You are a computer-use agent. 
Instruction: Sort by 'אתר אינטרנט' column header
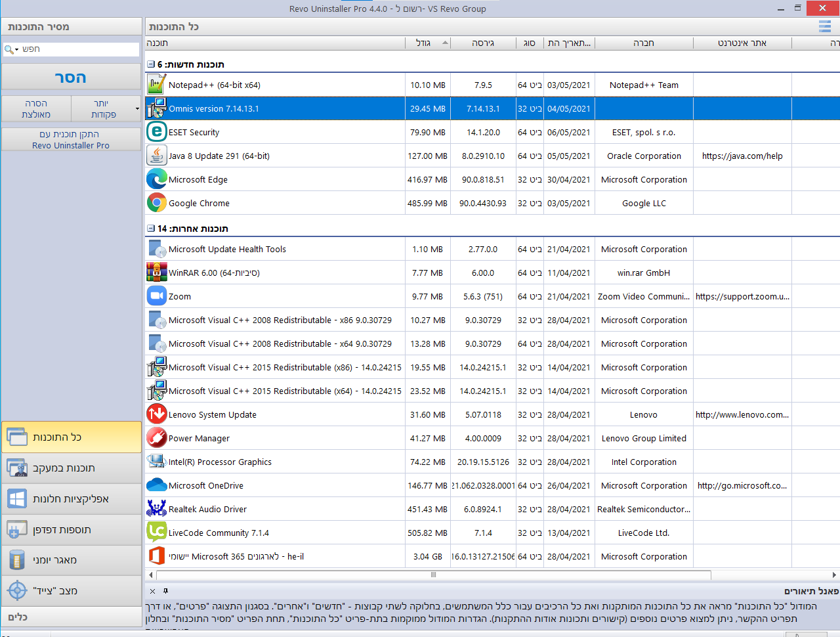pyautogui.click(x=742, y=43)
